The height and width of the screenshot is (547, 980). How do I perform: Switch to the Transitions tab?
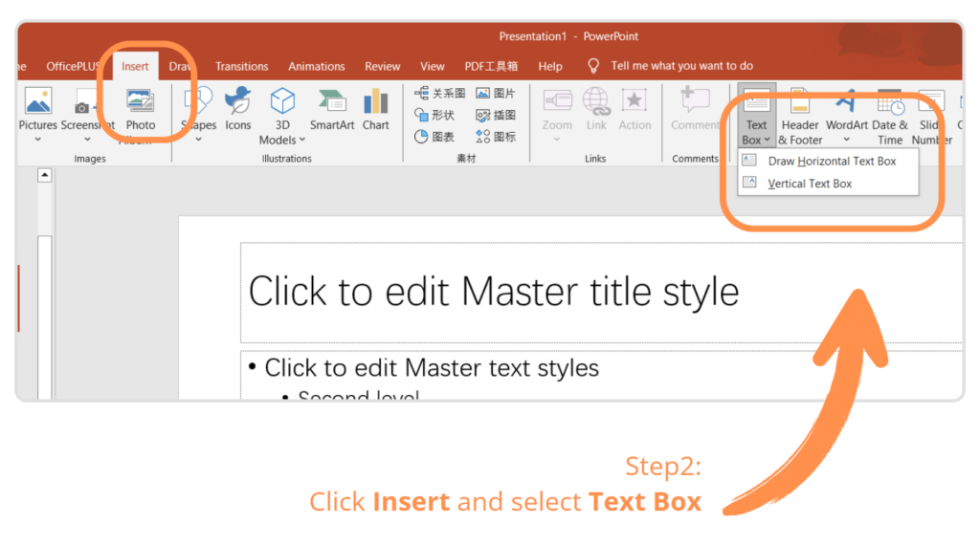(x=241, y=67)
